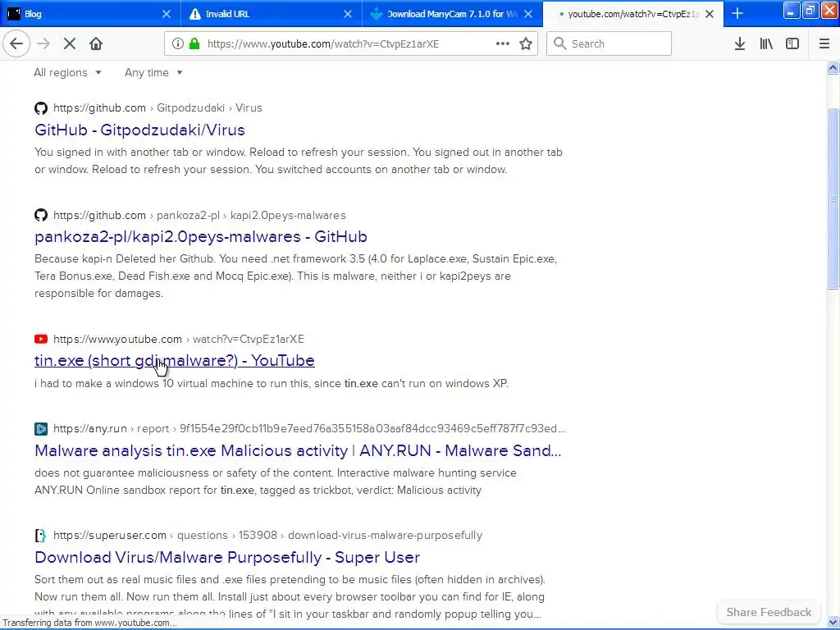The height and width of the screenshot is (630, 840).
Task: Click the snippet starting 'Because kapi-n Deleted her Github'
Action: point(295,276)
